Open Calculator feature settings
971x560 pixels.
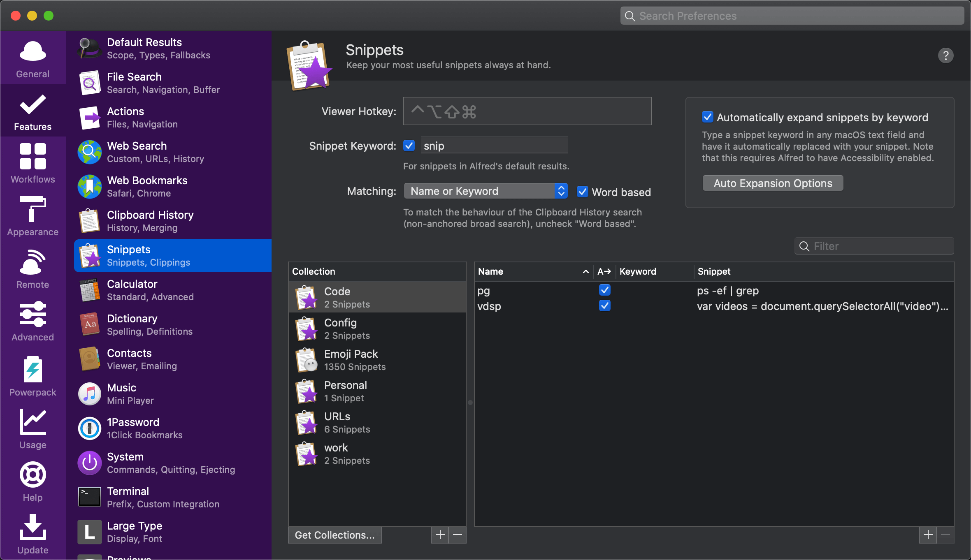click(x=173, y=290)
